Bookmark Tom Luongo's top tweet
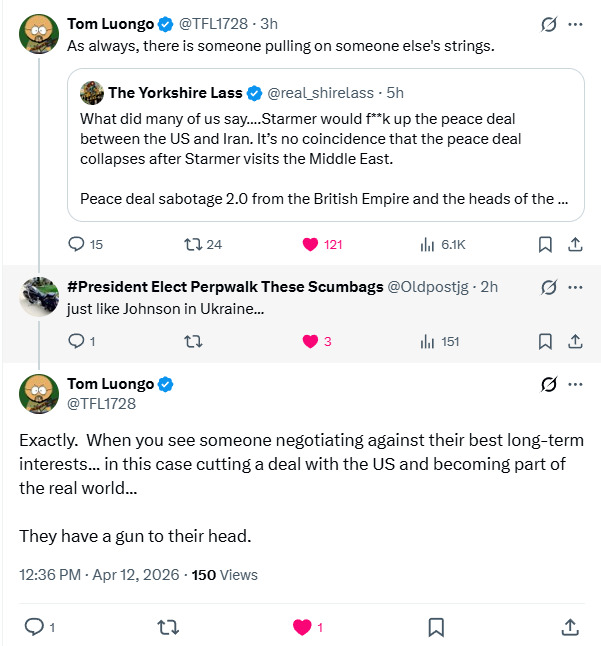Image resolution: width=601 pixels, height=646 pixels. [x=545, y=244]
